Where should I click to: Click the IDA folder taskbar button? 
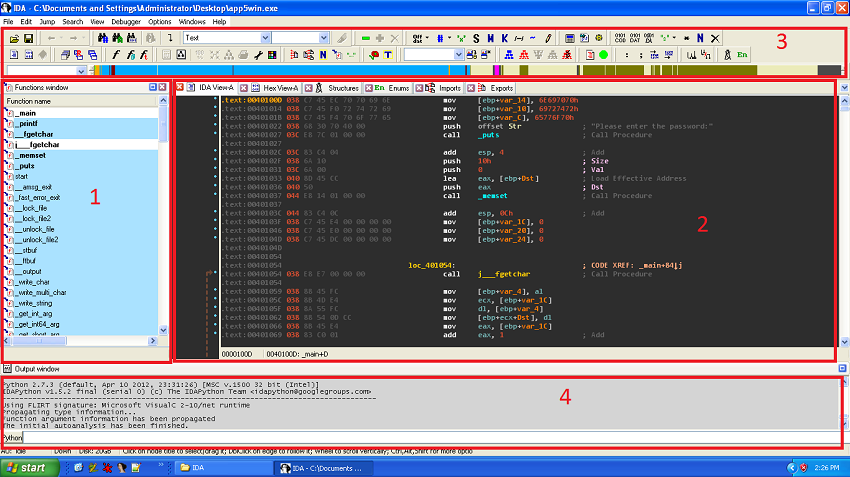point(223,468)
